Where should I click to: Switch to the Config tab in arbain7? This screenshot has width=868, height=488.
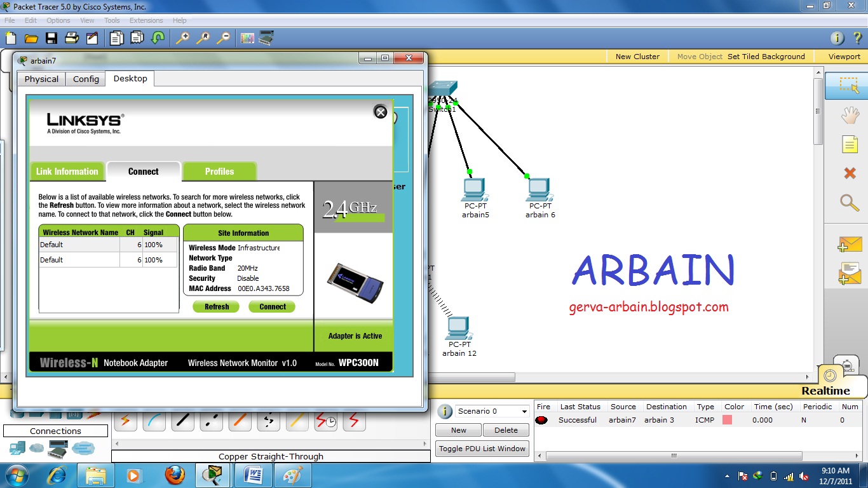86,79
